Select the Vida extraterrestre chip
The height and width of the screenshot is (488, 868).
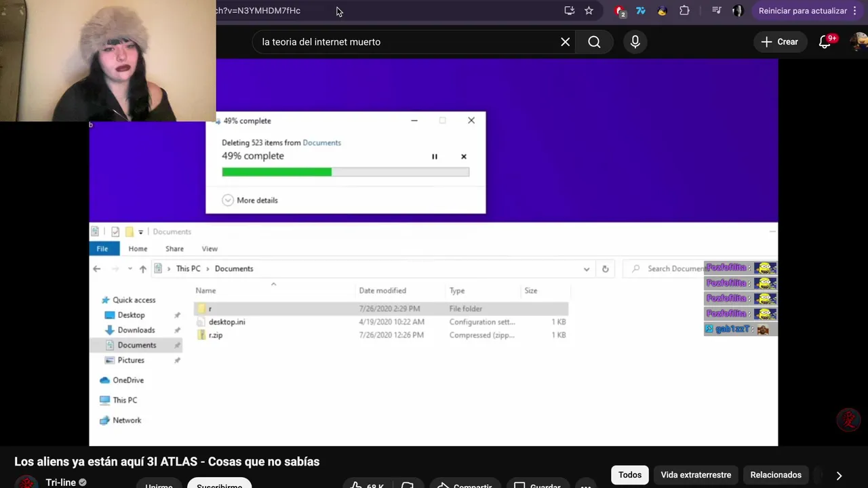tap(696, 475)
